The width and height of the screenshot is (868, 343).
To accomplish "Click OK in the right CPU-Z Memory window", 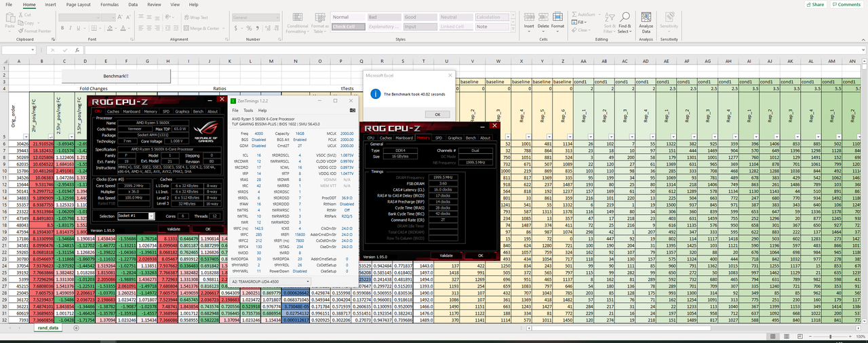I will (x=480, y=255).
